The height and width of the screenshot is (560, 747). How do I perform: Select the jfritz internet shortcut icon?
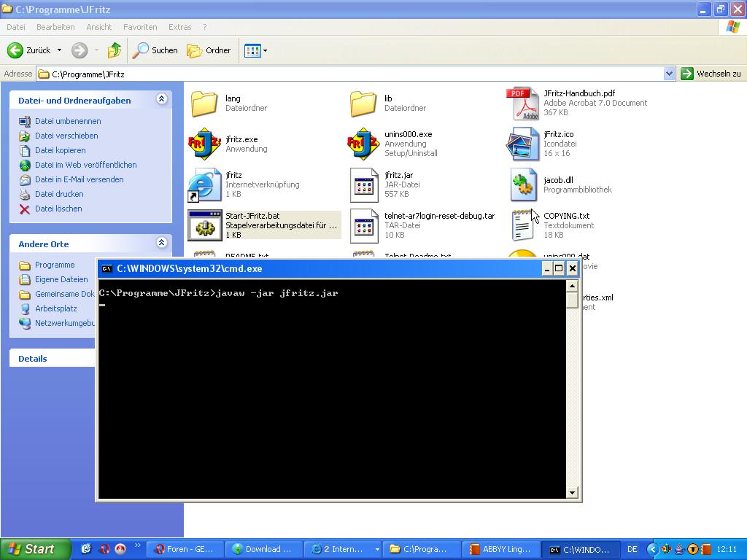tap(204, 184)
